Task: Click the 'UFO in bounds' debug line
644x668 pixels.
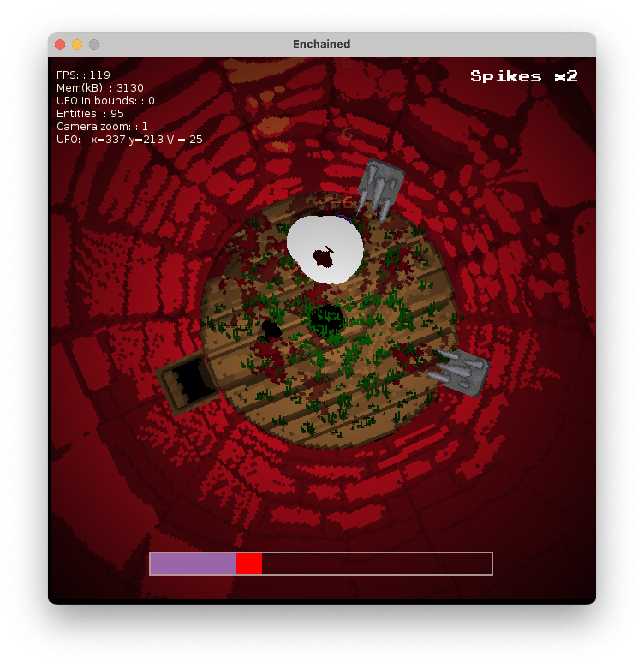Action: (105, 101)
